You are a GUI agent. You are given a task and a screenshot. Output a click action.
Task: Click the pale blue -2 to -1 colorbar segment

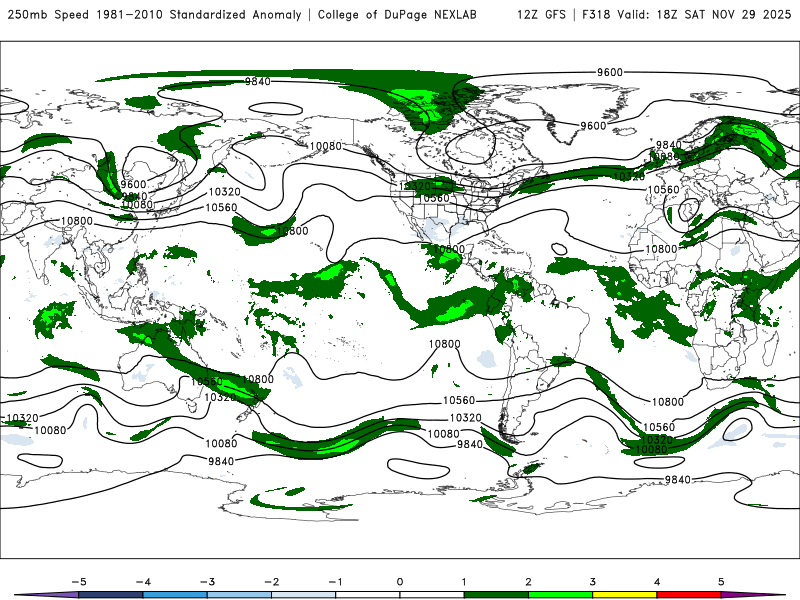pos(304,595)
